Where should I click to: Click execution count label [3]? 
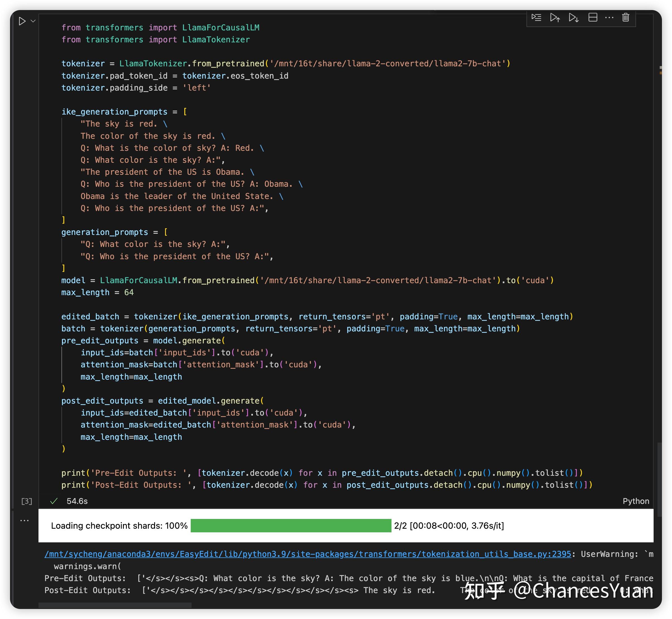[x=27, y=501]
